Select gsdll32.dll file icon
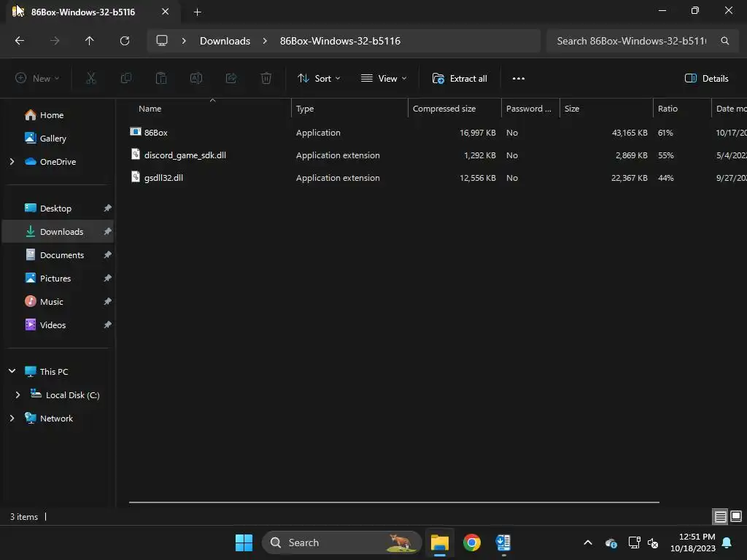 pyautogui.click(x=136, y=176)
